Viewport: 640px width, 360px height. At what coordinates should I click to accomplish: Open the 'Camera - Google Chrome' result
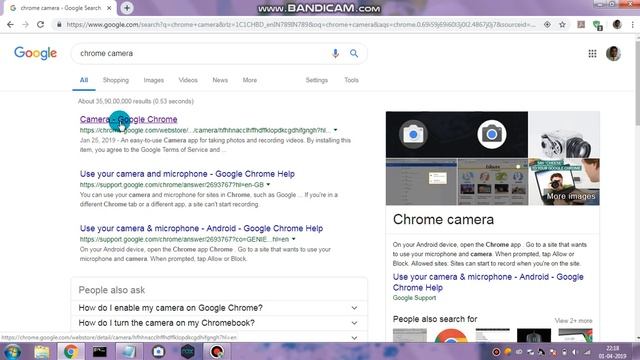point(129,119)
